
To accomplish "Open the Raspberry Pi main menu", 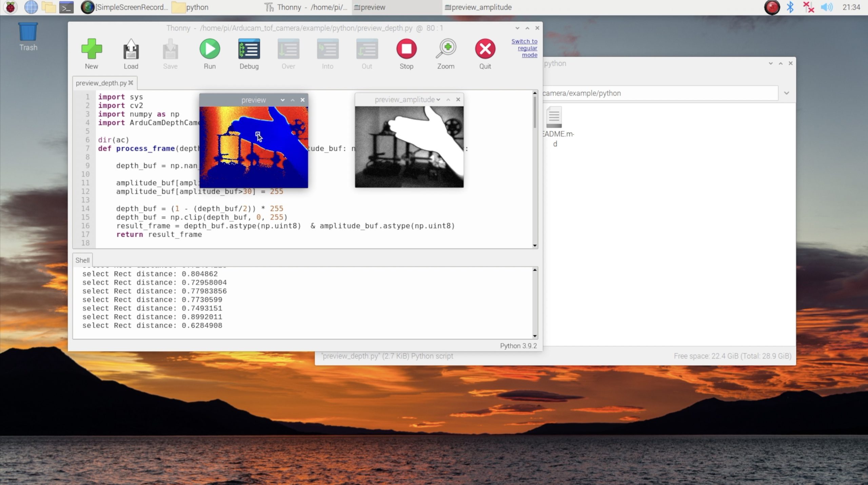I will pos(10,7).
